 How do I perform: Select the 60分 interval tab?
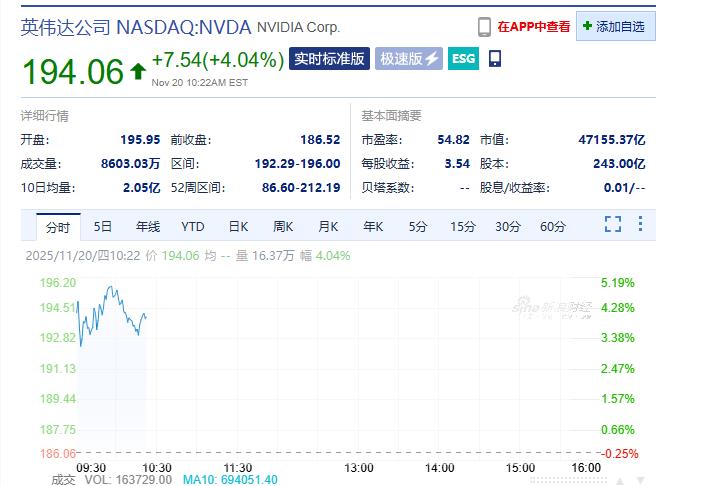(x=553, y=227)
